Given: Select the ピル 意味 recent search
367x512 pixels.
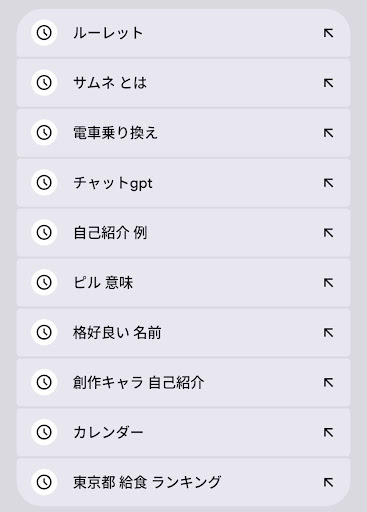Looking at the screenshot, I should (103, 283).
